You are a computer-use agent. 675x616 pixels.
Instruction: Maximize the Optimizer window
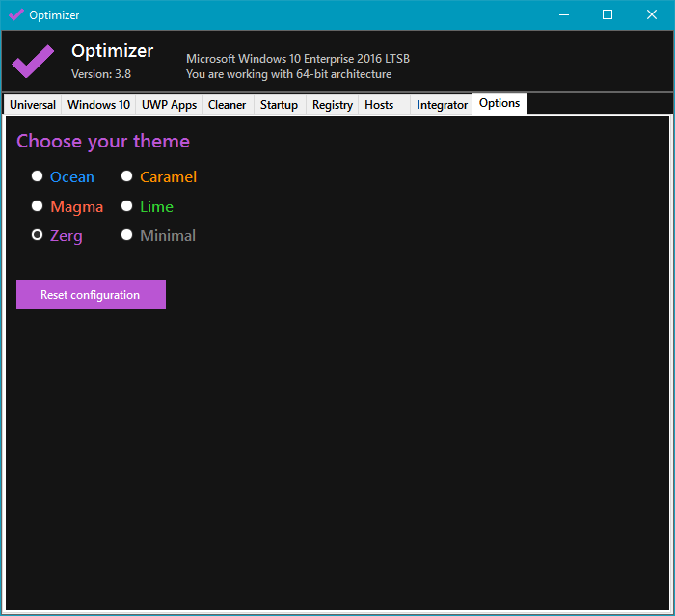point(607,14)
